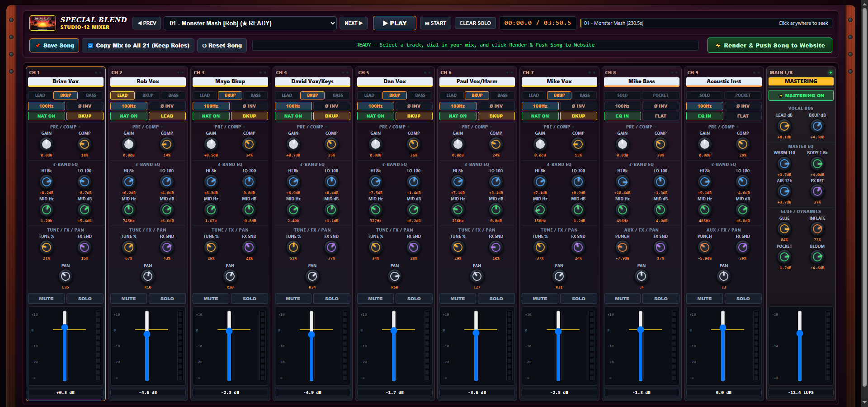Click the LO 100 knob on CH 4 David Vox/Keys
The image size is (868, 407).
[x=331, y=182]
